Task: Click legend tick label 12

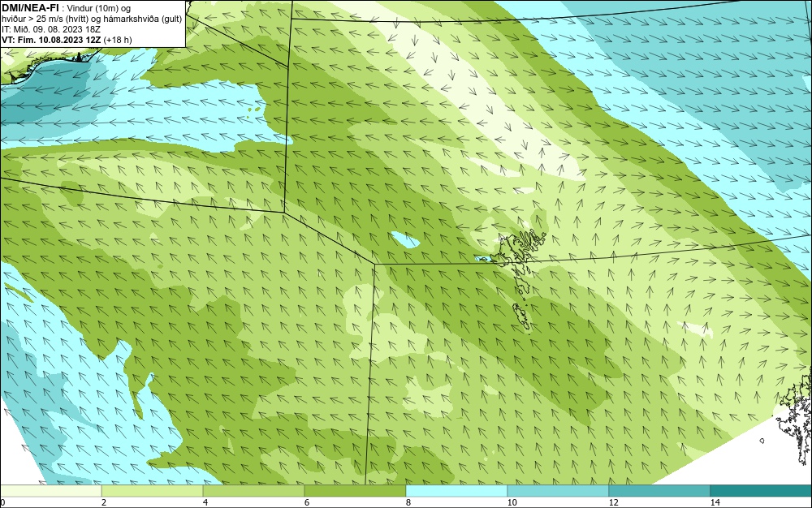Action: tap(613, 502)
